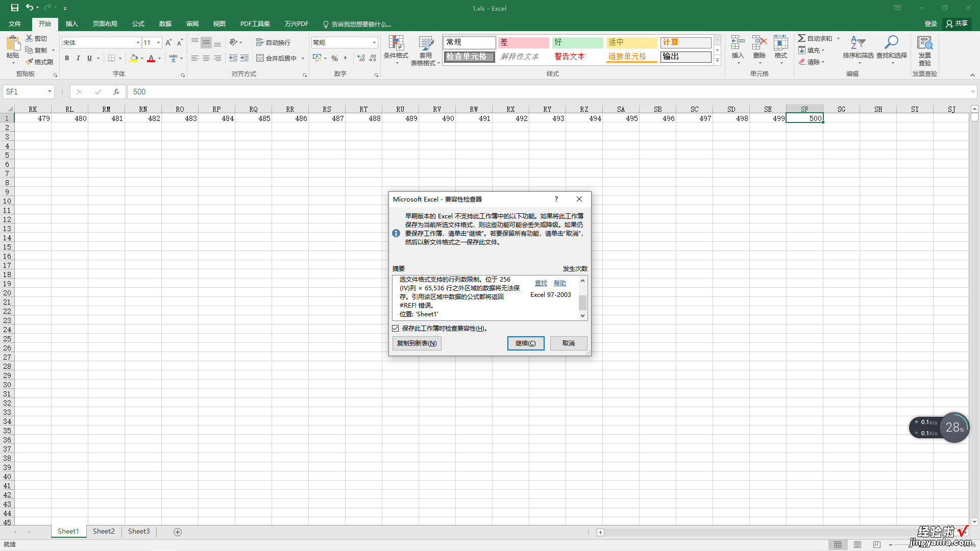This screenshot has width=980, height=551.
Task: Open the 文件 (File) menu
Action: pos(15,24)
